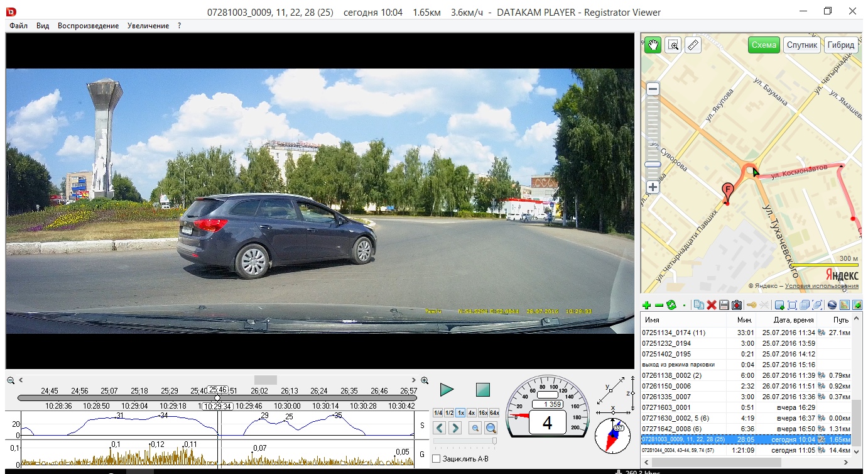Image resolution: width=868 pixels, height=474 pixels.
Task: Select the map ruler measurement tool
Action: click(x=693, y=45)
